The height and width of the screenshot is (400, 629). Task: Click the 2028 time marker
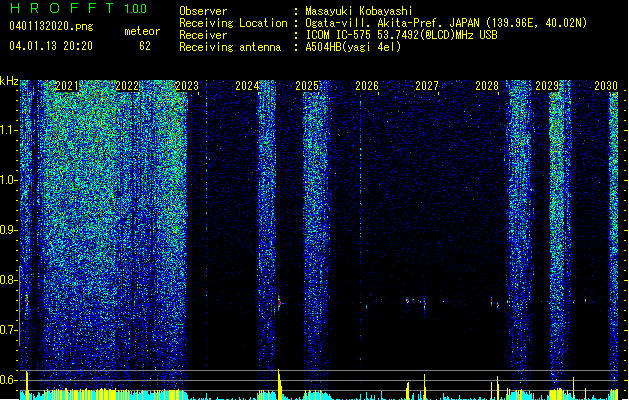pyautogui.click(x=487, y=86)
